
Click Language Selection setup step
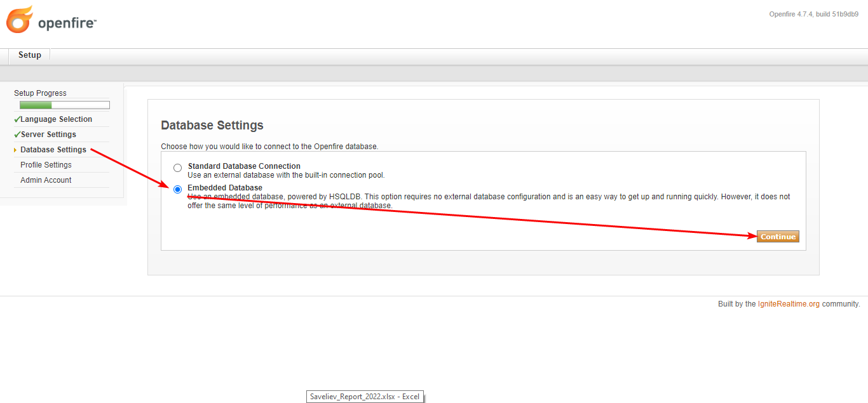[x=56, y=119]
